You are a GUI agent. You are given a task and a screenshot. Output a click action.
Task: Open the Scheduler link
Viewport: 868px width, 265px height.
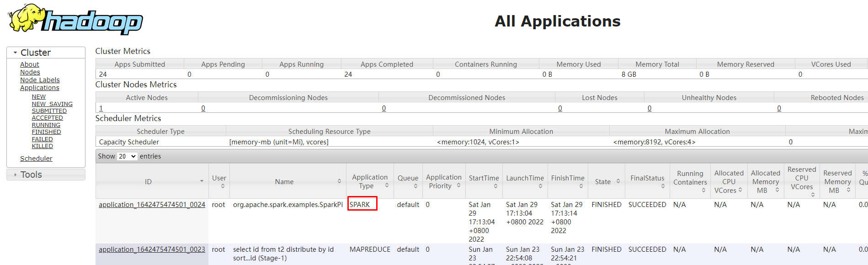coord(36,159)
